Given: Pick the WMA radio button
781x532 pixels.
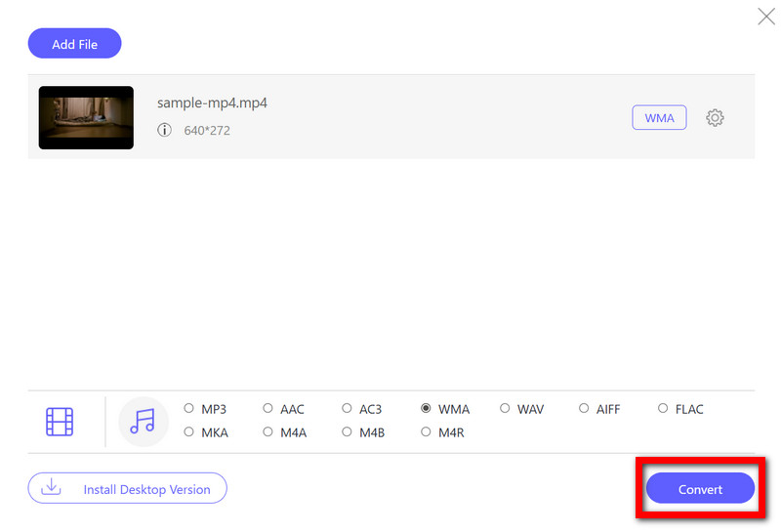Looking at the screenshot, I should pyautogui.click(x=426, y=409).
